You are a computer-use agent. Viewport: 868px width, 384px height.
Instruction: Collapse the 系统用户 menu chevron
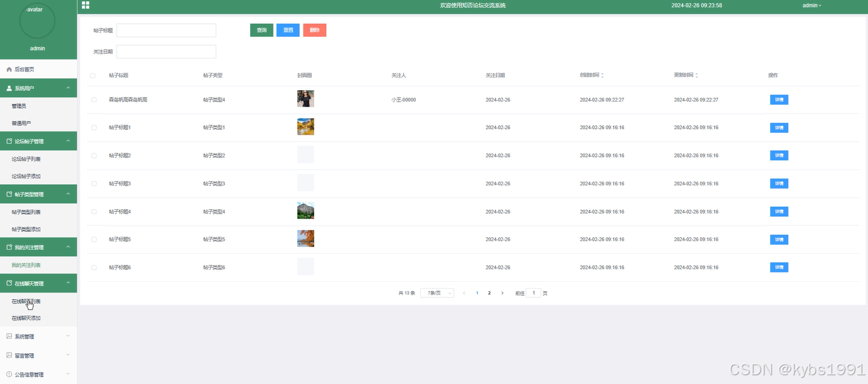pos(68,88)
